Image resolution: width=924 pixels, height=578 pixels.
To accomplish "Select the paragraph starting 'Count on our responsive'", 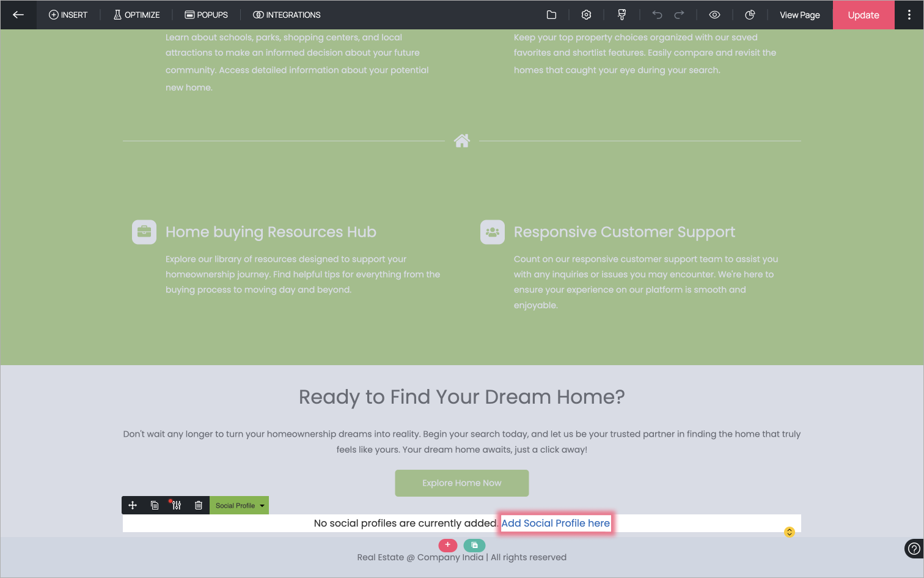I will pyautogui.click(x=646, y=282).
